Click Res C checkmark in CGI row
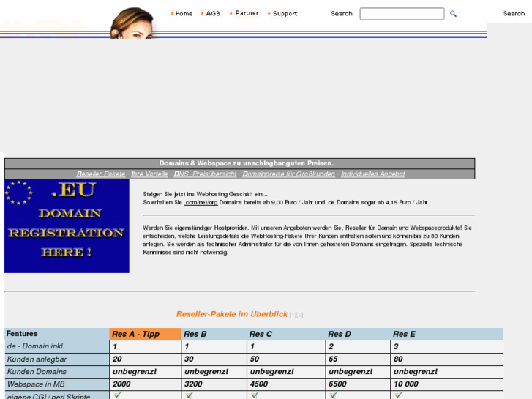The image size is (532, 399). tap(255, 395)
